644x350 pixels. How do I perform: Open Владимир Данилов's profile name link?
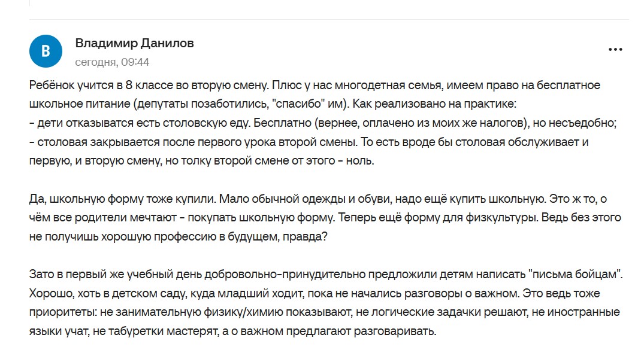click(134, 44)
